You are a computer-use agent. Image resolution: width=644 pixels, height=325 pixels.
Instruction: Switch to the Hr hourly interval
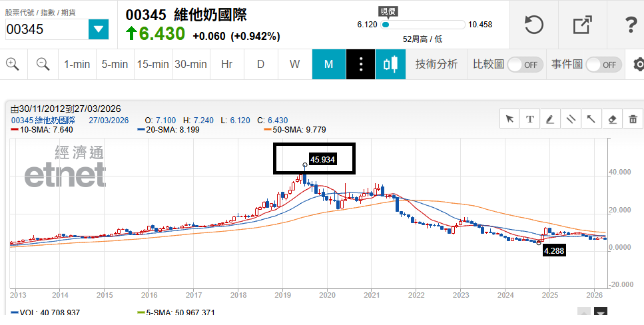click(226, 65)
